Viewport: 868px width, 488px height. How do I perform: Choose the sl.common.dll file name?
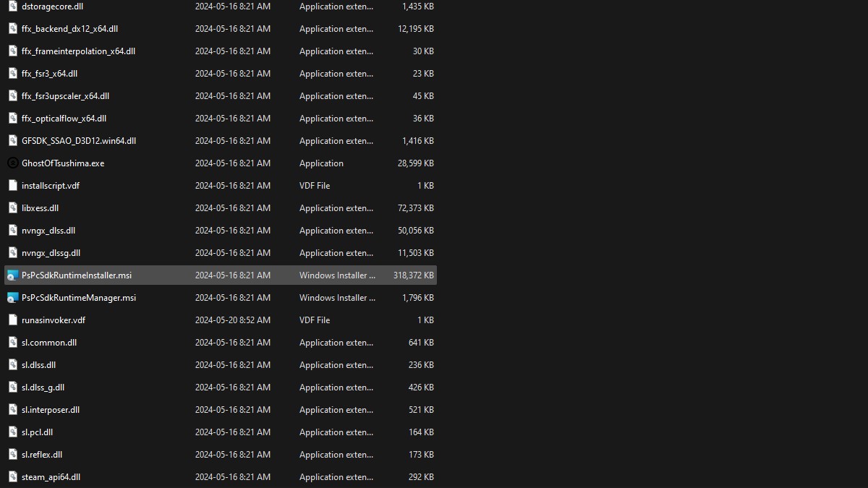click(49, 343)
